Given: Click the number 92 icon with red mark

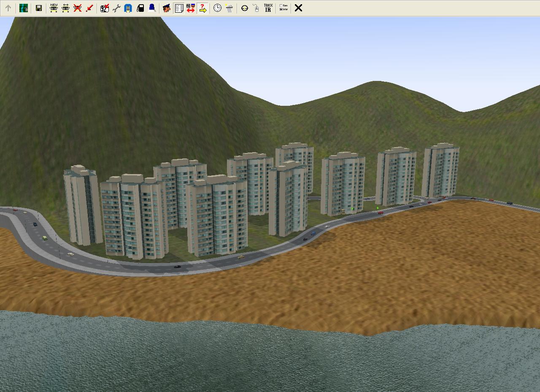Looking at the screenshot, I should point(105,8).
